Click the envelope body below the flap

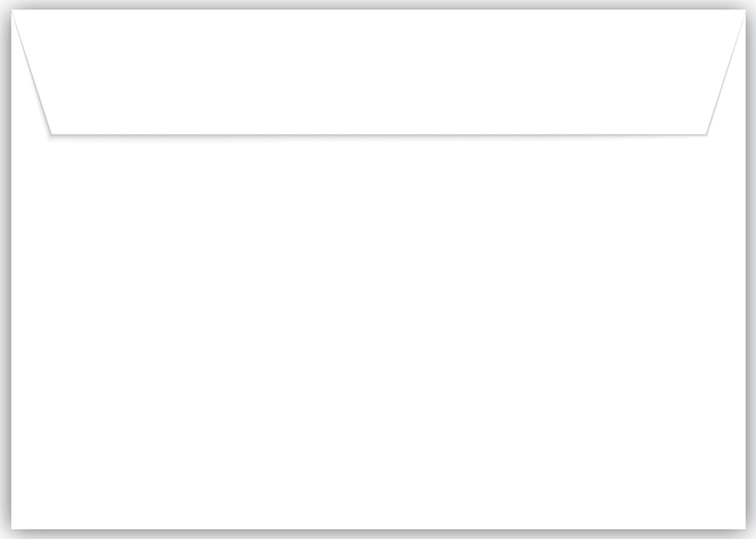(378, 333)
